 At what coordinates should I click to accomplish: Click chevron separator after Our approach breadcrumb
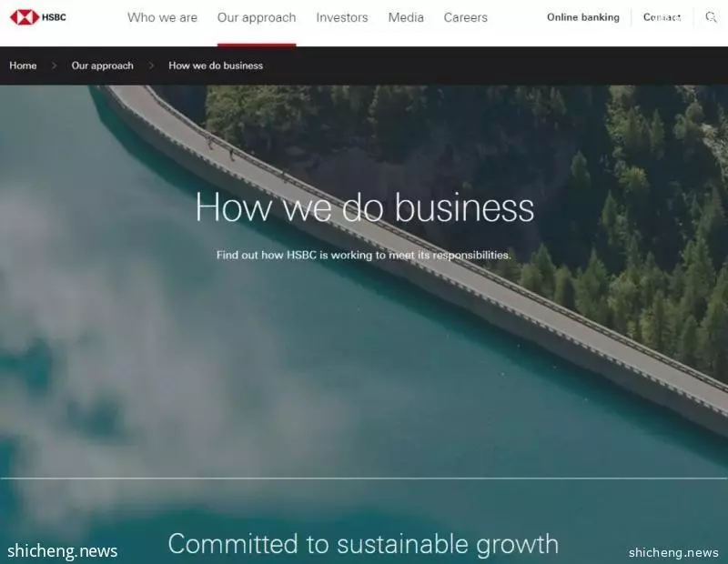(x=151, y=65)
